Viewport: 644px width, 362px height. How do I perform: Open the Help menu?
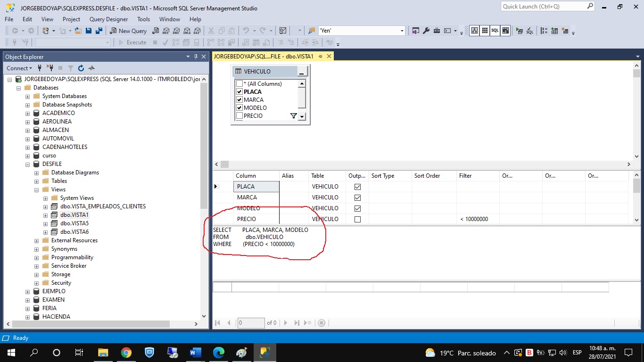pyautogui.click(x=195, y=19)
